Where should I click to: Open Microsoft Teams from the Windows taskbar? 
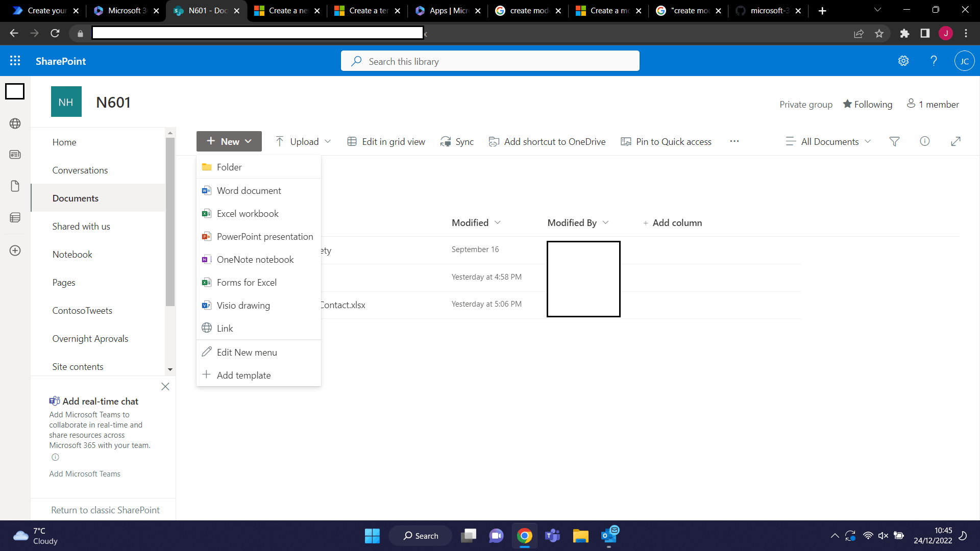click(x=552, y=536)
